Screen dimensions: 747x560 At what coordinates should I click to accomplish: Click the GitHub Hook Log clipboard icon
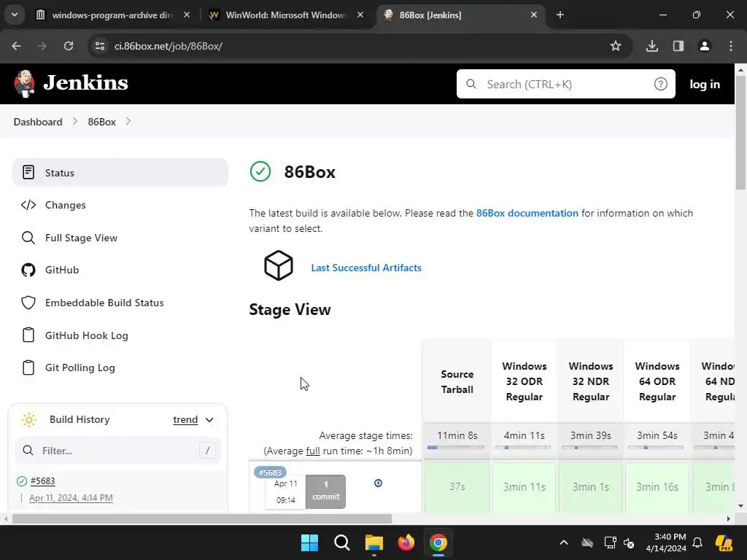coord(28,335)
